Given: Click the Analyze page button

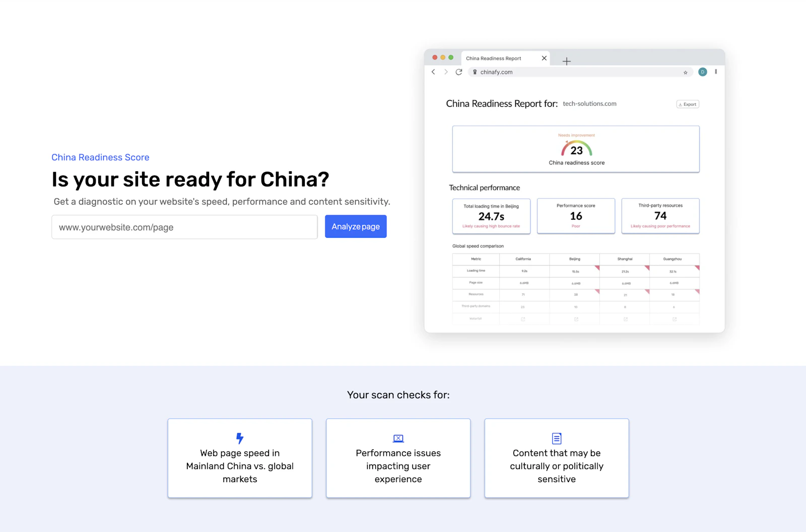Looking at the screenshot, I should pos(356,227).
